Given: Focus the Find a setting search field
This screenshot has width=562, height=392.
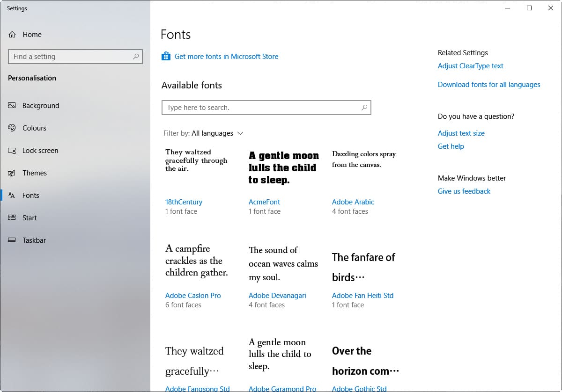Looking at the screenshot, I should 70,57.
